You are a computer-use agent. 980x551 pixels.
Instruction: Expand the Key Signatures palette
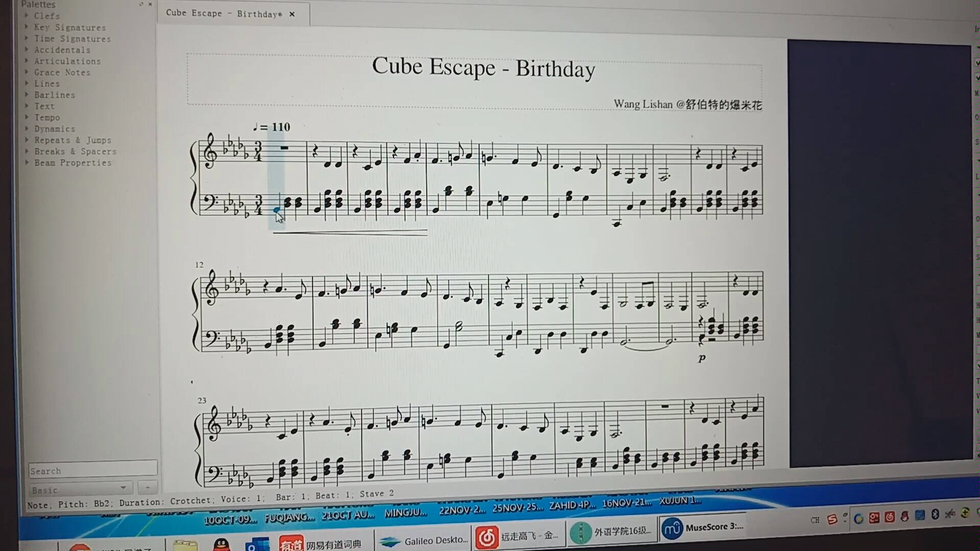pyautogui.click(x=27, y=27)
